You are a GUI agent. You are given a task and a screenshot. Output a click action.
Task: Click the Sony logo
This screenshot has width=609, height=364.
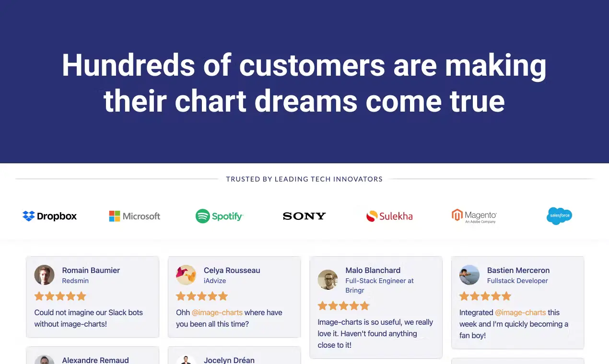point(304,216)
